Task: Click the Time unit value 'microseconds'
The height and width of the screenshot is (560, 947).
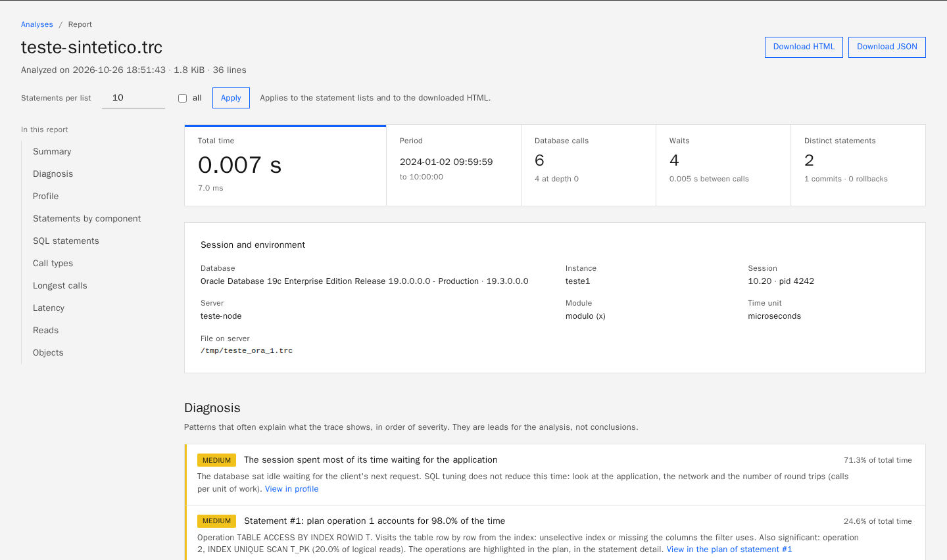Action: [x=774, y=316]
